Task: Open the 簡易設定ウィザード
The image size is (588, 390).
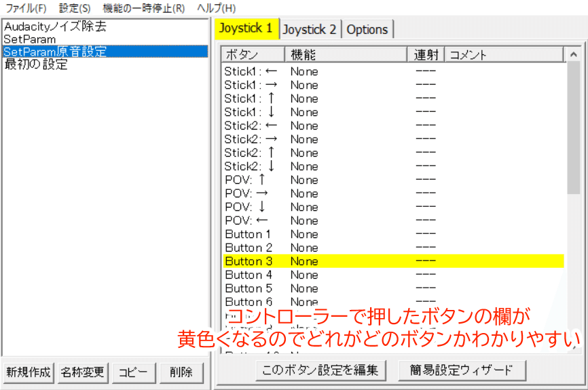Action: pos(461,370)
